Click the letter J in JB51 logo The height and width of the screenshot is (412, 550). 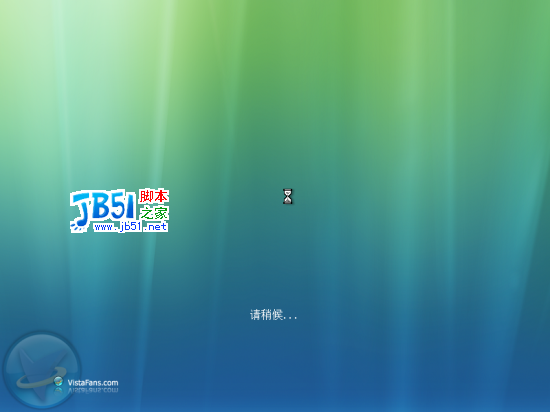[81, 210]
